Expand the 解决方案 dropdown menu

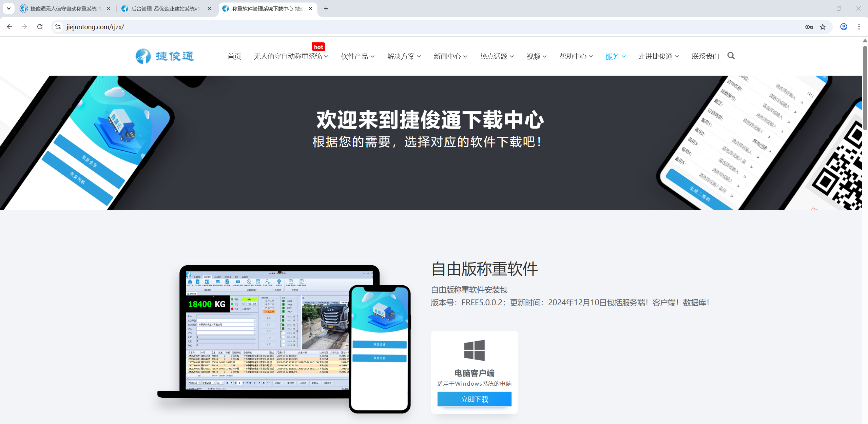pyautogui.click(x=404, y=56)
